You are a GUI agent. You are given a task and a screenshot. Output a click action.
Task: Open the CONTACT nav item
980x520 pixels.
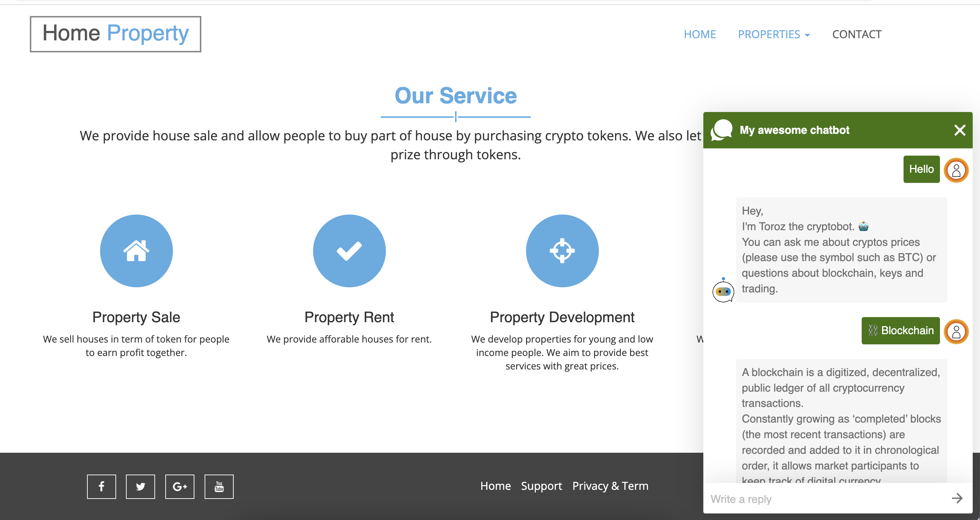click(x=856, y=34)
